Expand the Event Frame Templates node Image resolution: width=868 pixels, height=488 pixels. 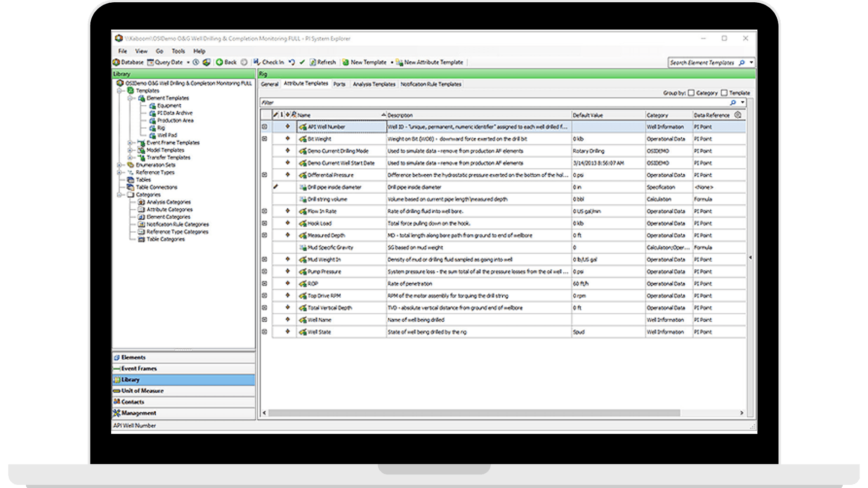[130, 143]
